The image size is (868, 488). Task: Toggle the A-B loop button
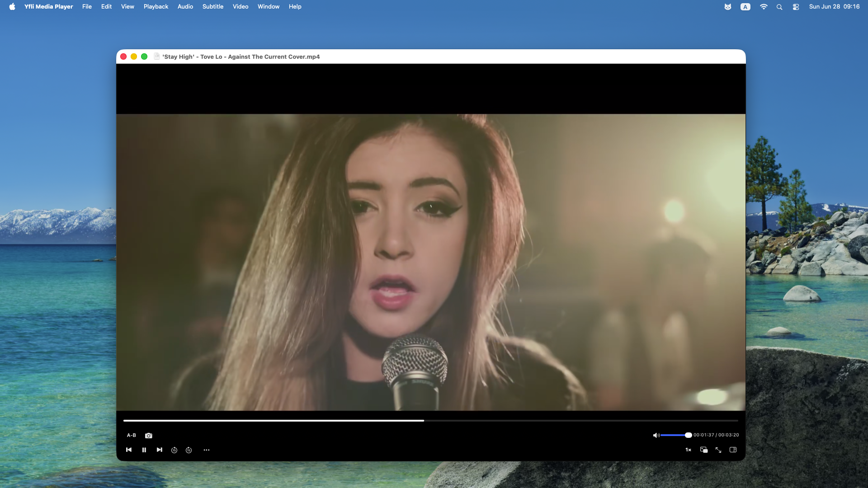(132, 435)
